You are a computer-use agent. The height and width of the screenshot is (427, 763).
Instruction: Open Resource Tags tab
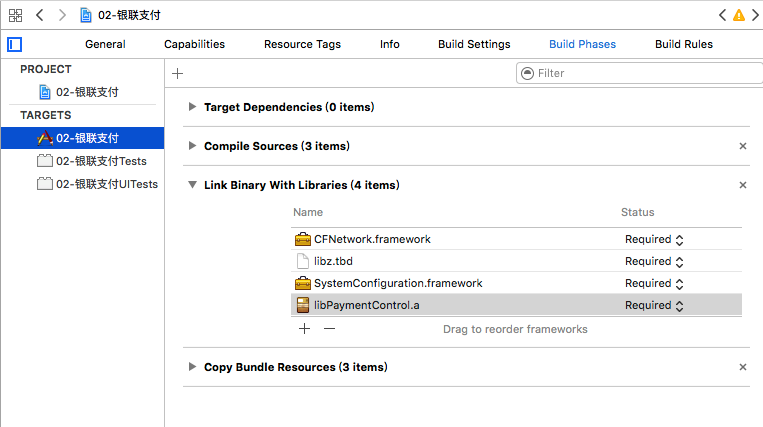coord(302,44)
